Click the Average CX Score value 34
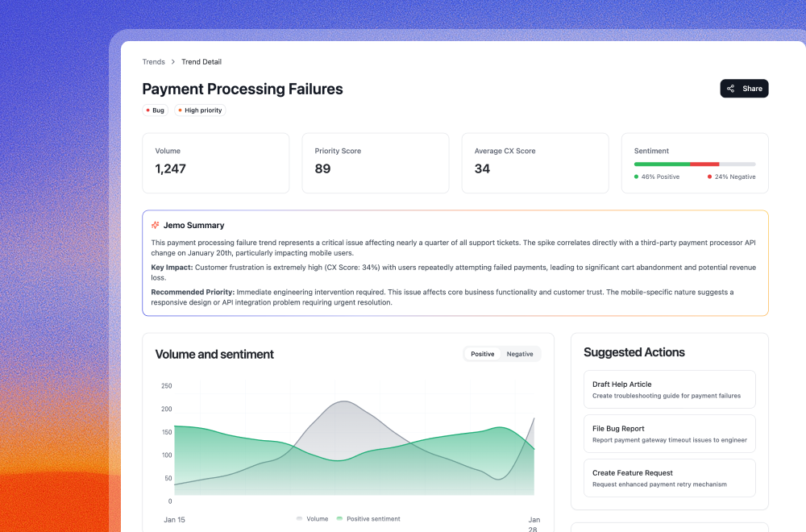The image size is (806, 532). coord(482,168)
